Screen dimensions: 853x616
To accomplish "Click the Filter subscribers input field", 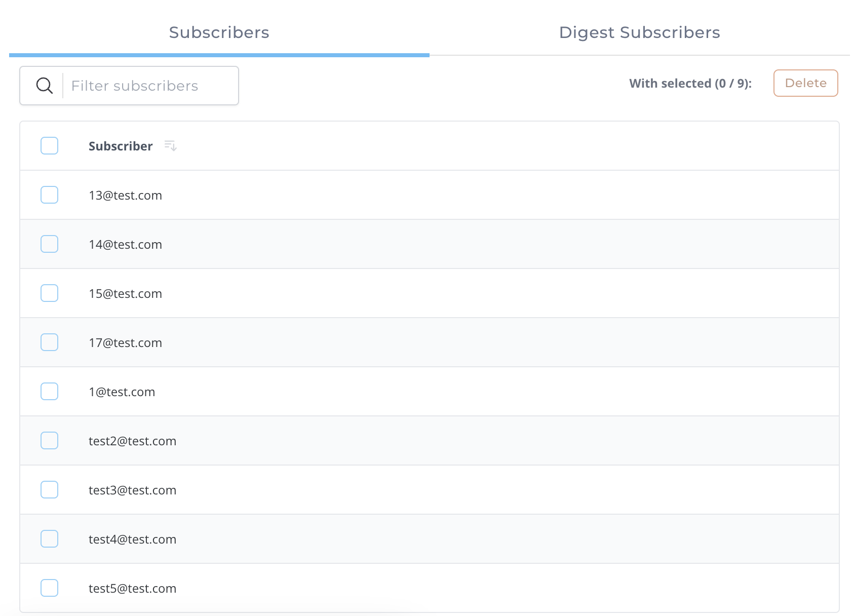I will pyautogui.click(x=147, y=86).
